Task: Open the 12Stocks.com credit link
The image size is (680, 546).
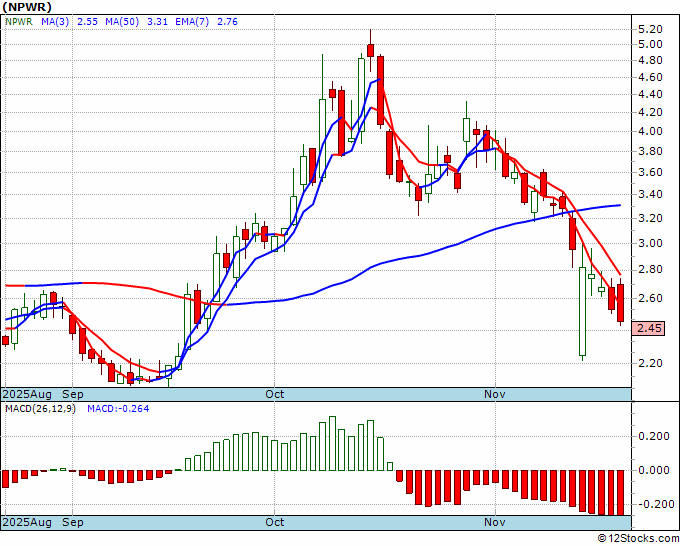Action: 638,539
